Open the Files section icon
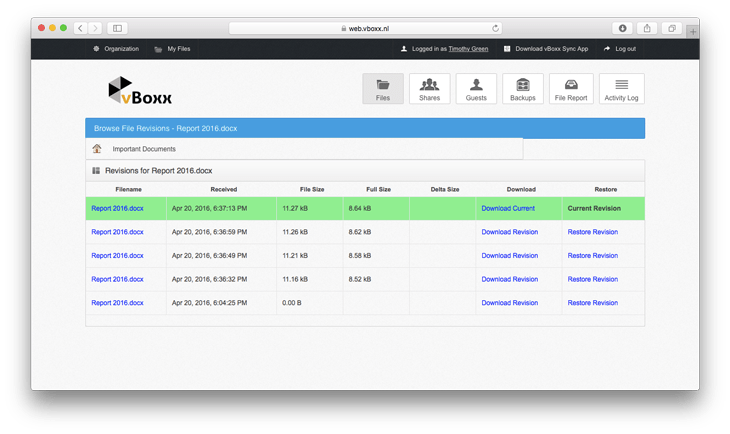This screenshot has height=434, width=730. click(x=383, y=89)
